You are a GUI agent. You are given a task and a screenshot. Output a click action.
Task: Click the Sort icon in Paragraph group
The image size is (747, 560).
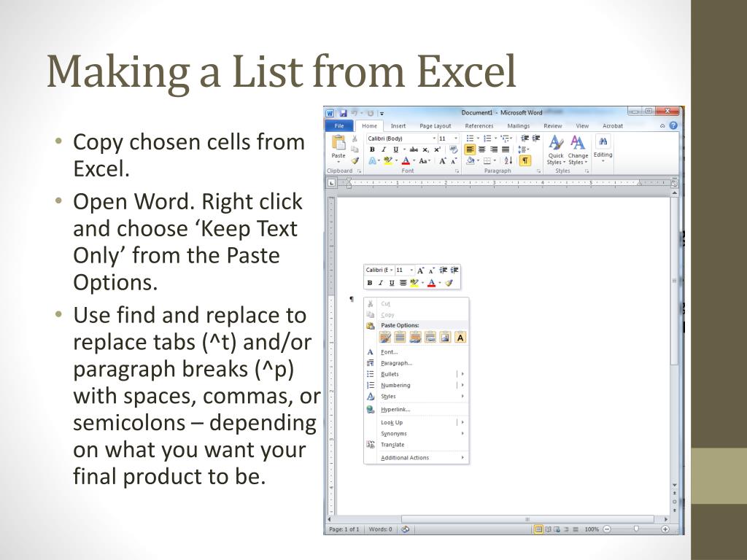coord(508,161)
